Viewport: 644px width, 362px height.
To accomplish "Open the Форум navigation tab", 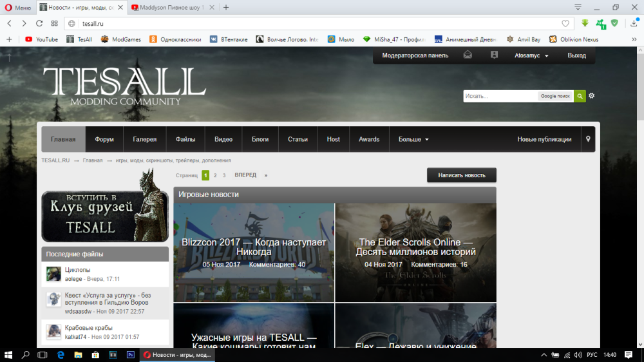I will pyautogui.click(x=104, y=139).
